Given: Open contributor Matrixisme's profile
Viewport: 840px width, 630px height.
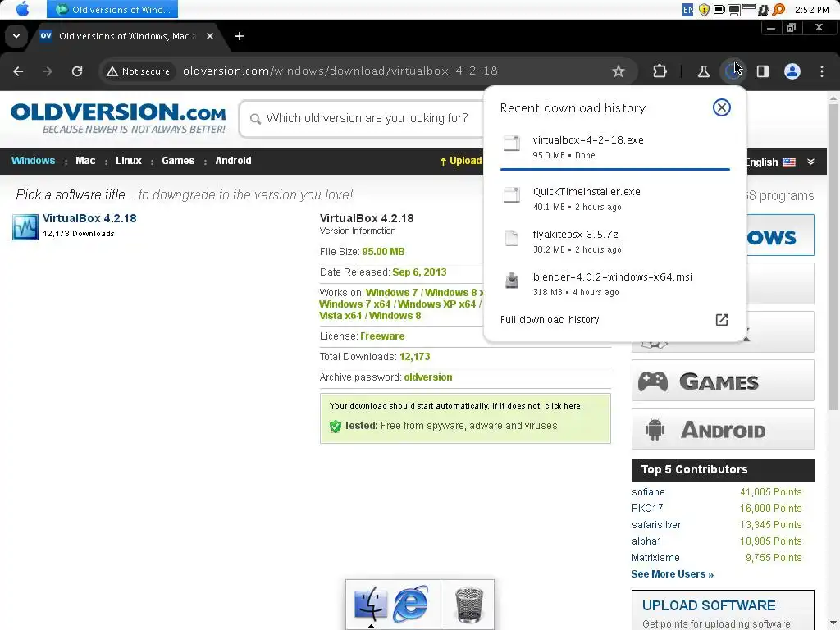Looking at the screenshot, I should click(655, 558).
